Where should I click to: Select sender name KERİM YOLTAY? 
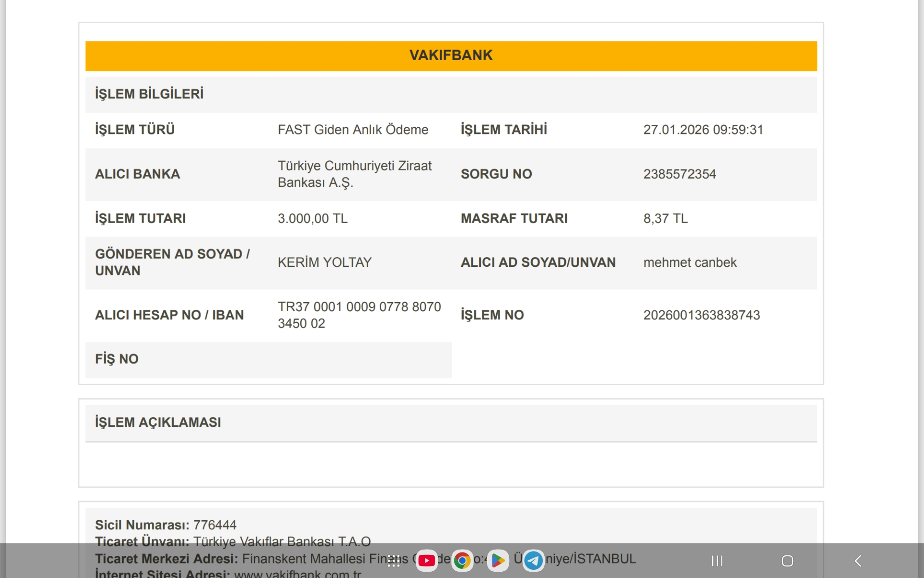[324, 263]
